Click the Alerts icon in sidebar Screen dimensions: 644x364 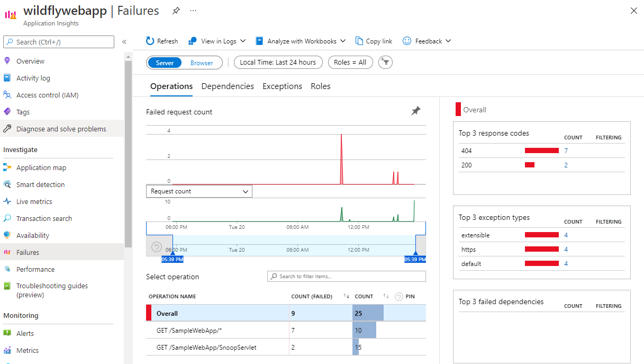(x=7, y=333)
